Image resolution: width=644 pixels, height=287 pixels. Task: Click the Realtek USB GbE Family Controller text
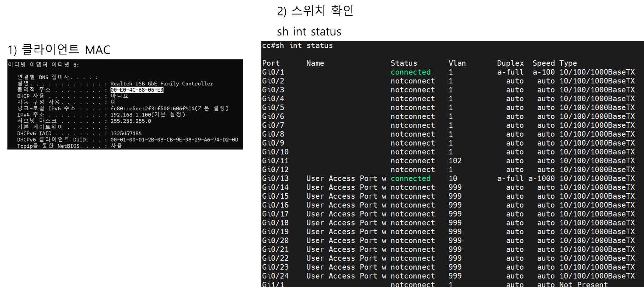[162, 84]
